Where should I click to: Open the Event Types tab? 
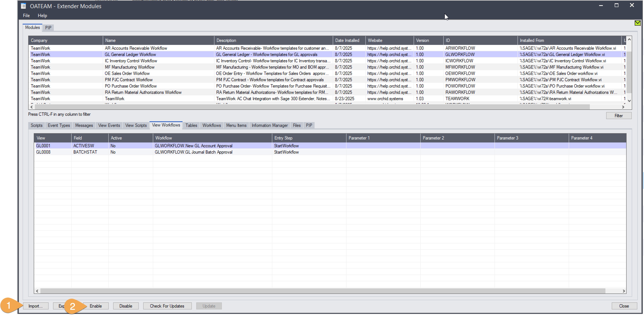59,125
